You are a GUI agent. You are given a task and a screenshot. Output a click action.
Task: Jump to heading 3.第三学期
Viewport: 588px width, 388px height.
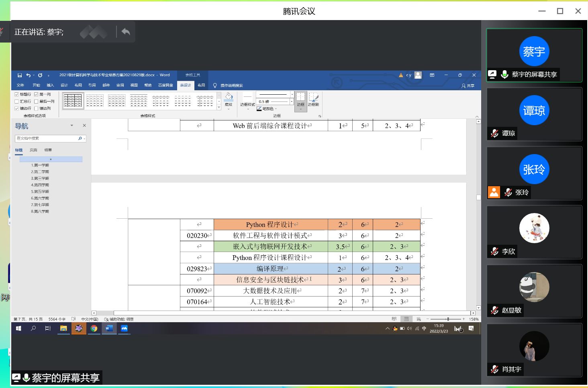(40, 179)
